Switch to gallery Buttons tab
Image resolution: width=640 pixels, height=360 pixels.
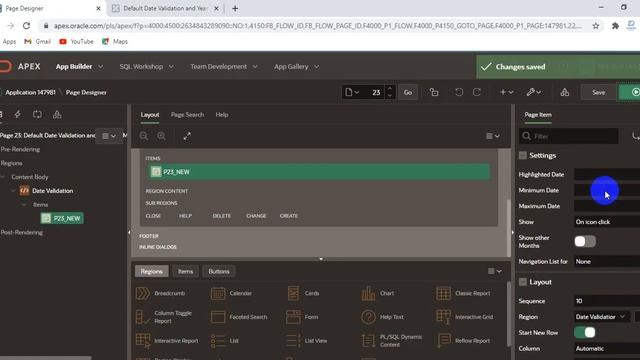coord(219,271)
